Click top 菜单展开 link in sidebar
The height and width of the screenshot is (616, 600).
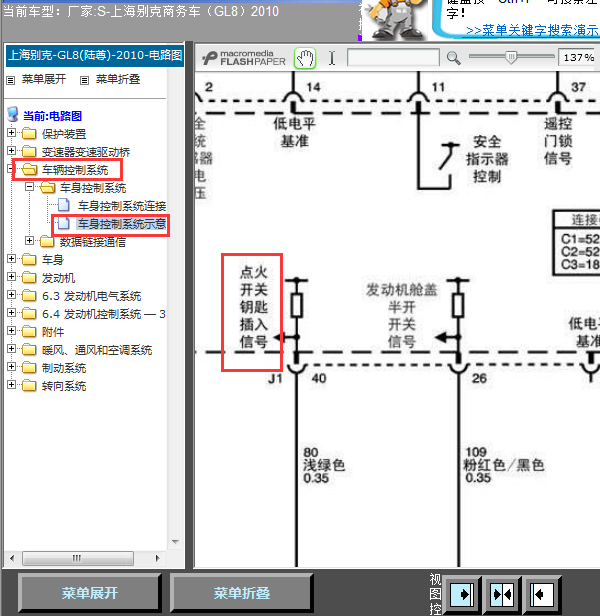44,79
